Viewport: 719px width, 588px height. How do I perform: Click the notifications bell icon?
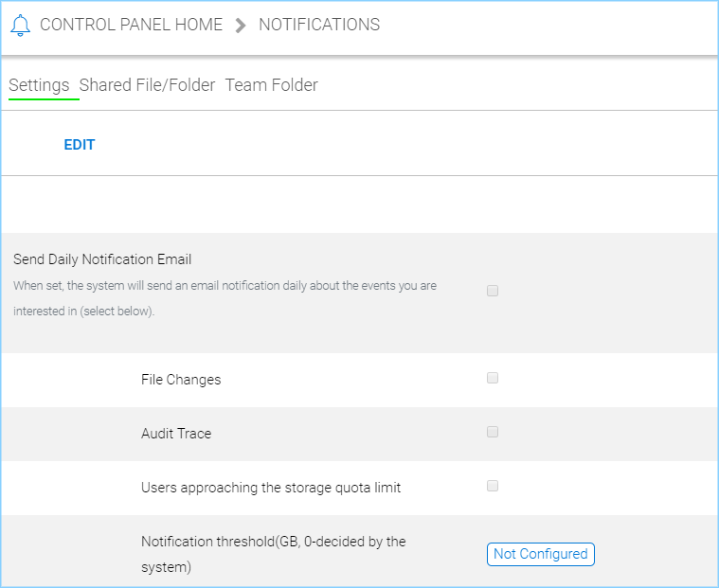point(20,25)
